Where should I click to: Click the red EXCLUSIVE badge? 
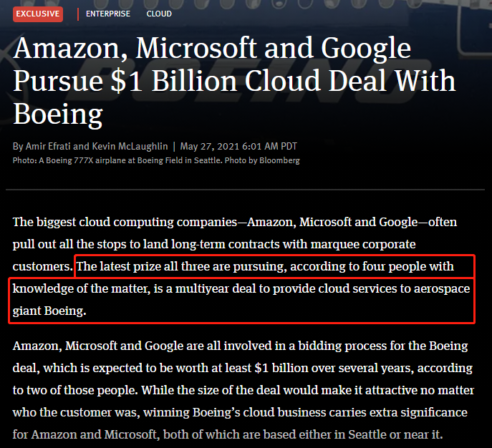(38, 14)
